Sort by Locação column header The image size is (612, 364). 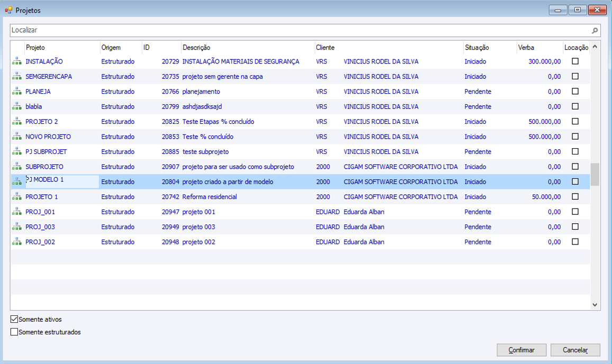pos(576,48)
